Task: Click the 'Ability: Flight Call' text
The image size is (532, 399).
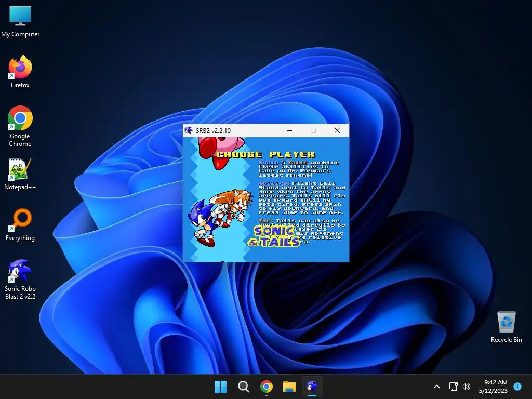Action: point(297,183)
